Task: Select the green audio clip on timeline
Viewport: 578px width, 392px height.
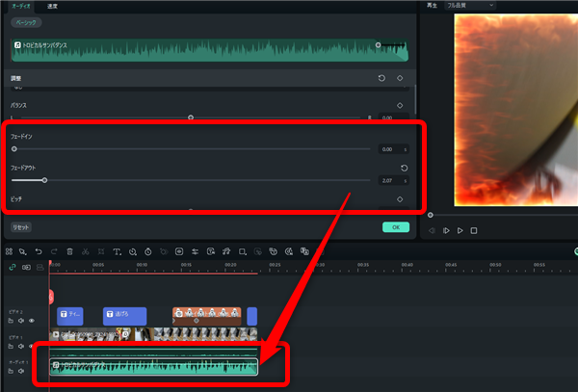Action: point(154,367)
